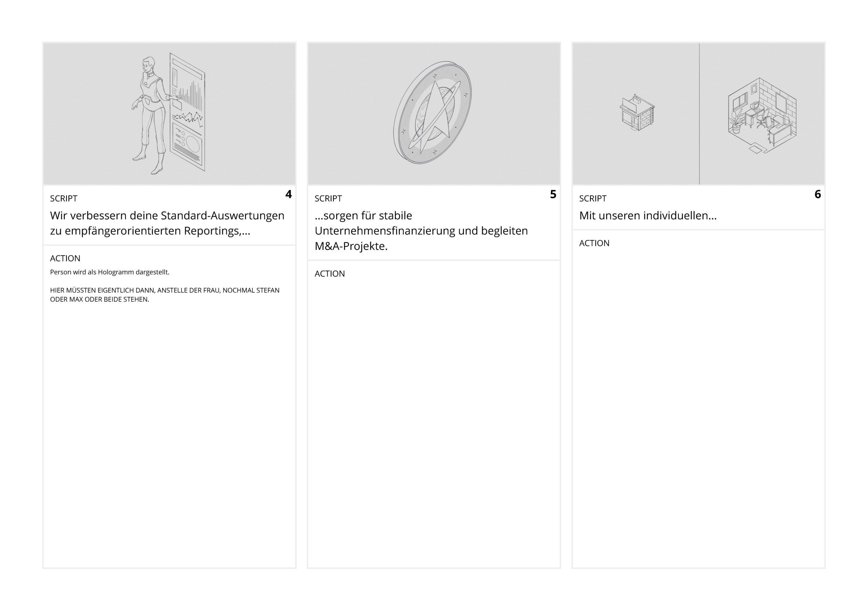The image size is (868, 614).
Task: Select 'Person wird als Hologramm dargestellt' note
Action: [110, 272]
